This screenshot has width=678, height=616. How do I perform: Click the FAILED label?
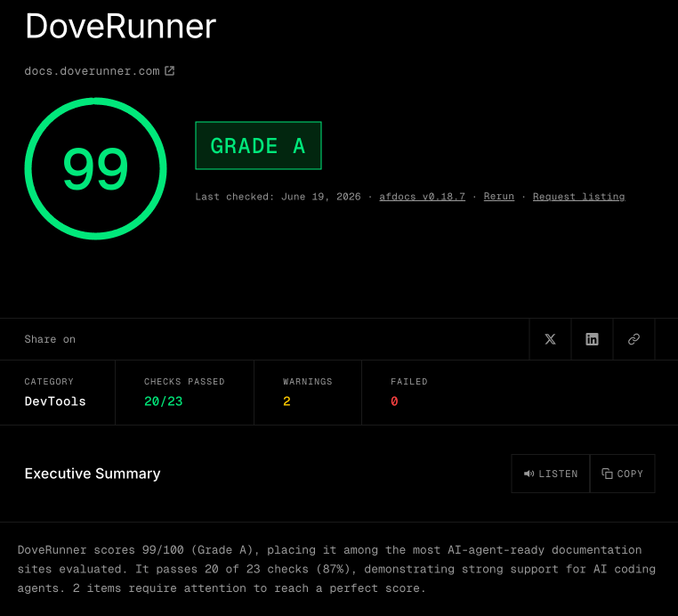(409, 382)
